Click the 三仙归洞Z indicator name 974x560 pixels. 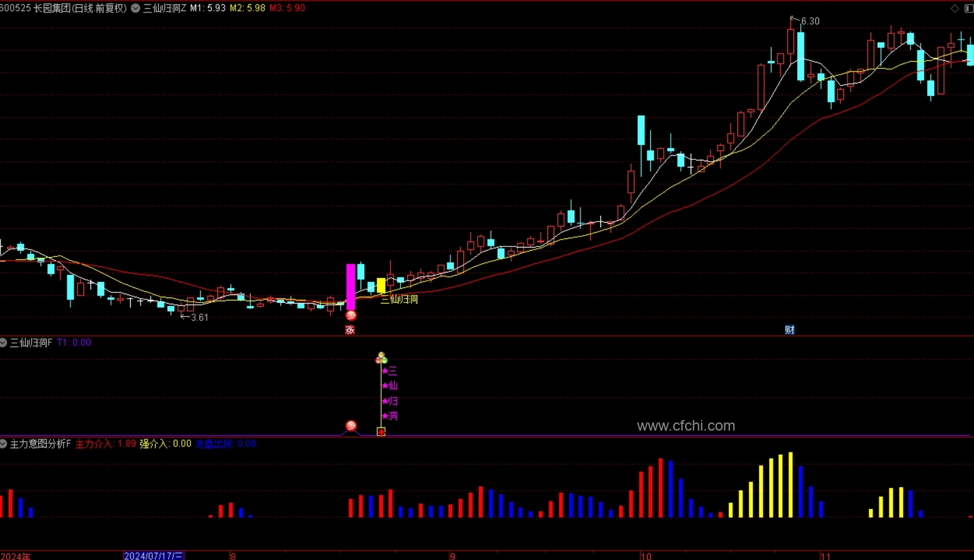tap(165, 8)
